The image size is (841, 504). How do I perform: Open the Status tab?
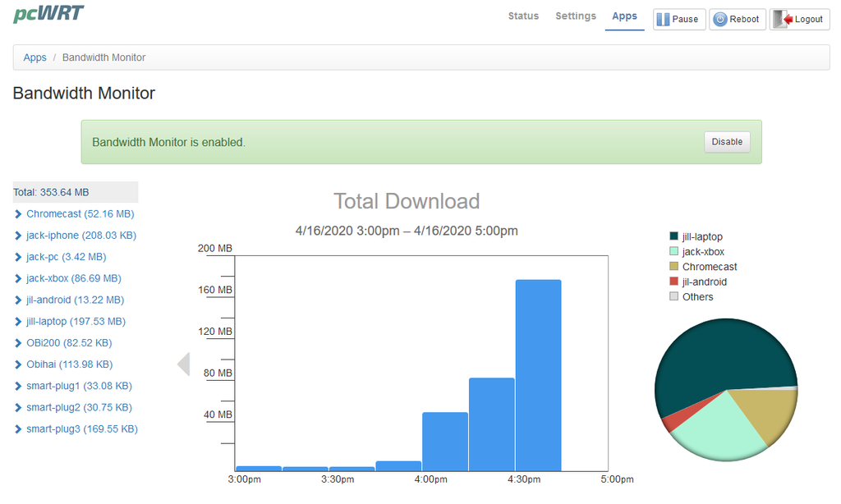tap(523, 16)
